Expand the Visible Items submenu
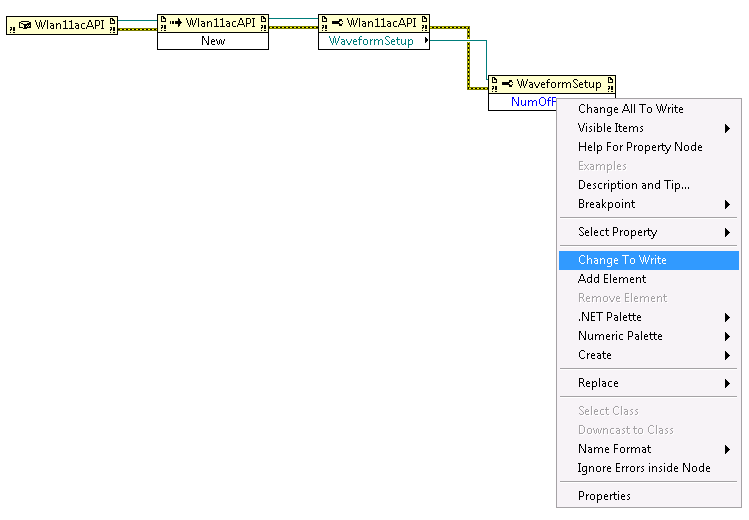749x520 pixels. tap(610, 128)
